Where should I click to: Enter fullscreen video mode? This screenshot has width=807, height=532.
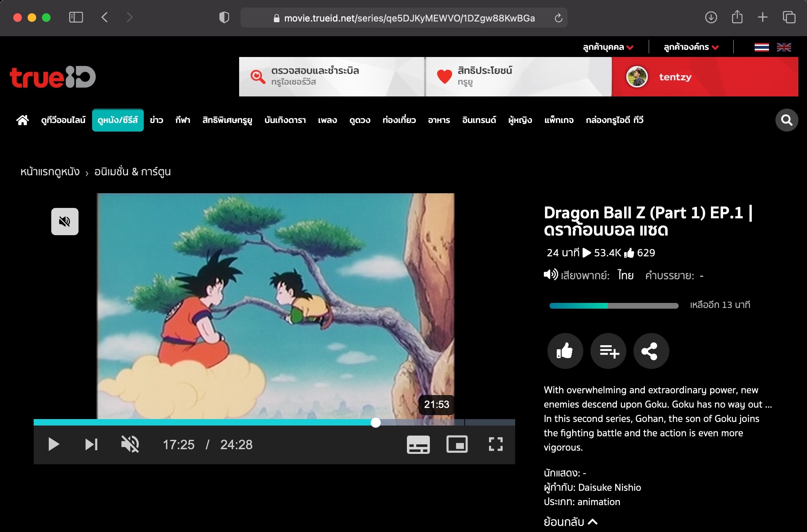495,445
